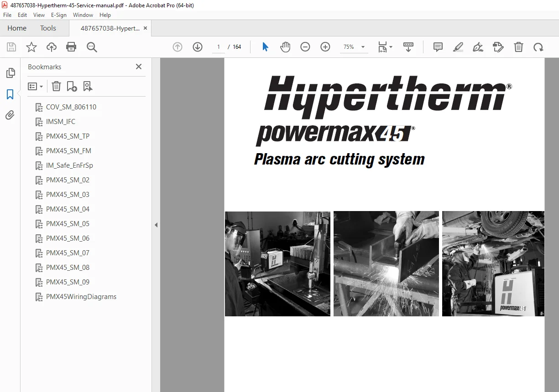Open bookmark PMX45_SM_04
The height and width of the screenshot is (392, 559).
click(x=68, y=209)
